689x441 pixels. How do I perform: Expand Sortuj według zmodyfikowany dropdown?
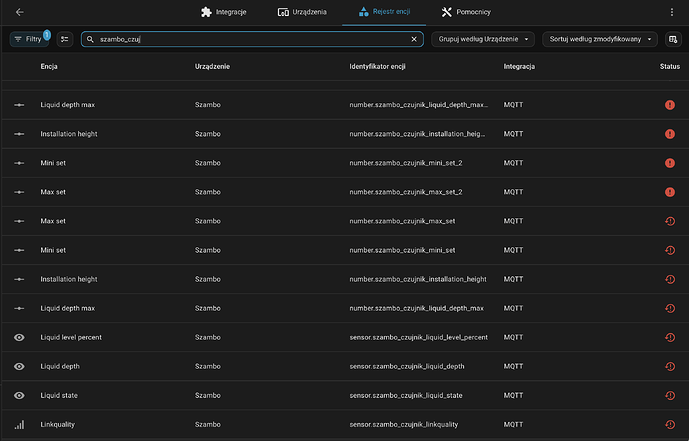[x=601, y=39]
